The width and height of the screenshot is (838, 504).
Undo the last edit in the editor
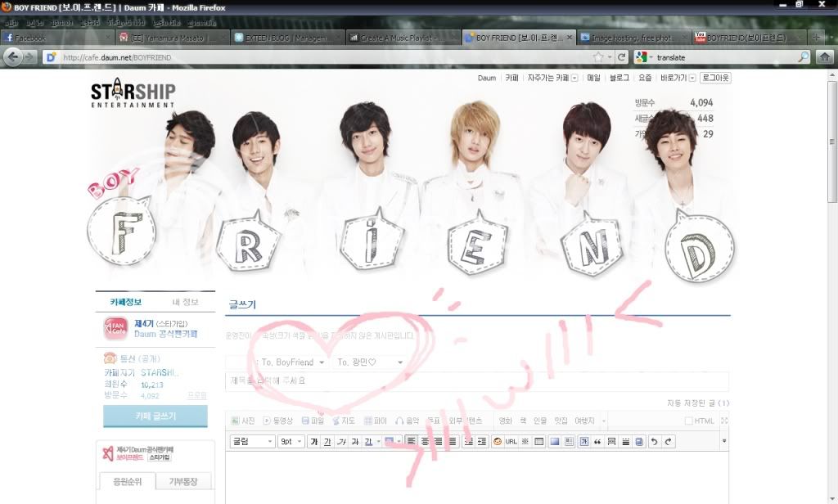pyautogui.click(x=654, y=442)
